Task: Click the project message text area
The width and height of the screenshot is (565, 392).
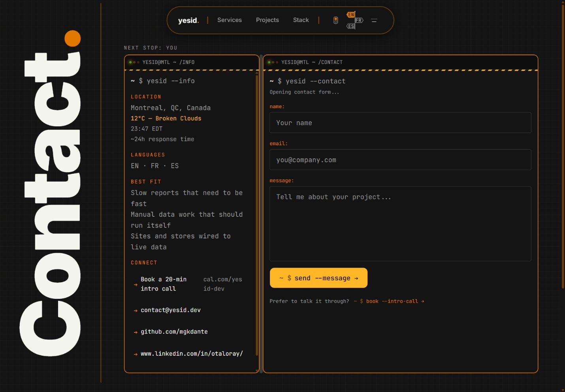Action: pyautogui.click(x=400, y=224)
